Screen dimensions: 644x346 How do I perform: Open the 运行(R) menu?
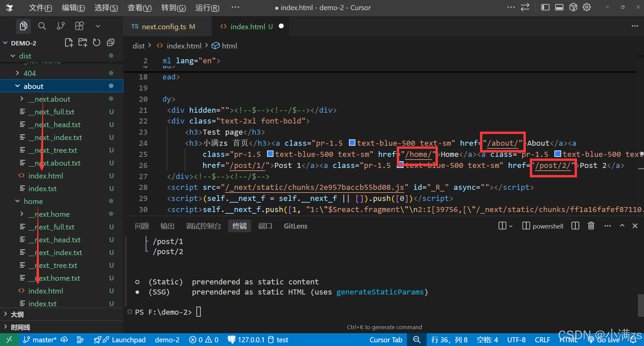(207, 8)
